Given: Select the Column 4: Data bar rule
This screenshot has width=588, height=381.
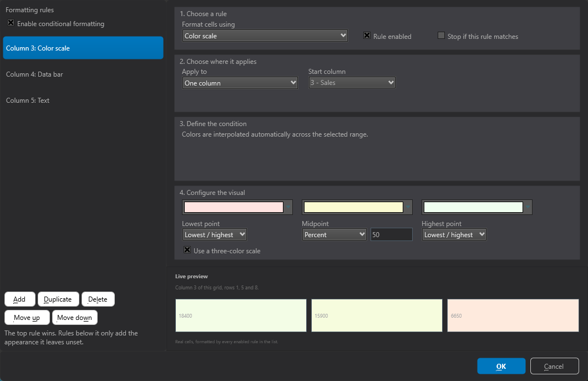Looking at the screenshot, I should point(83,74).
